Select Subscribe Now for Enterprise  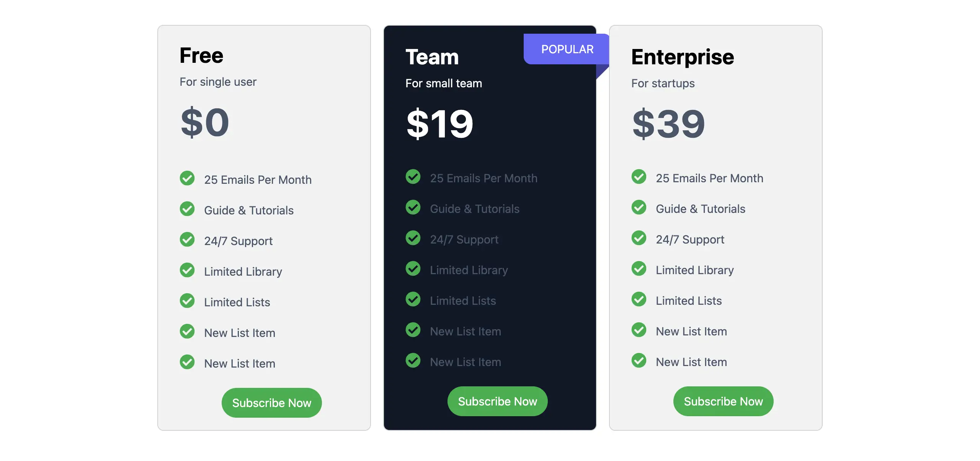click(723, 401)
